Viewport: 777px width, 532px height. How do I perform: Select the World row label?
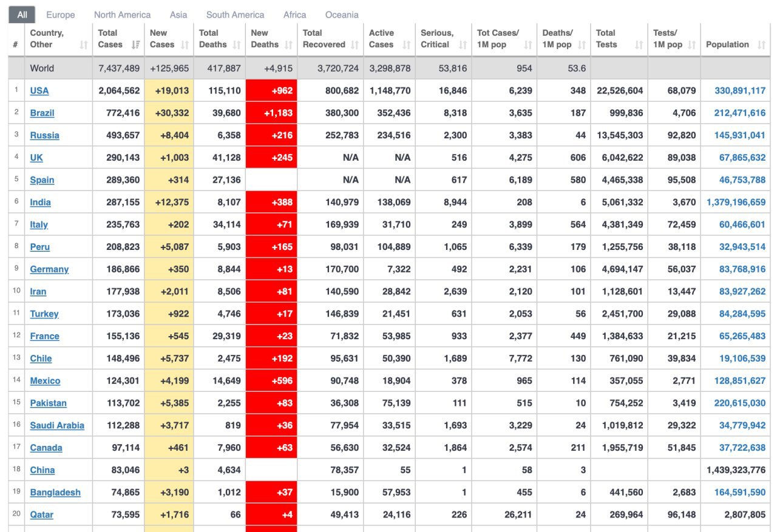click(42, 69)
